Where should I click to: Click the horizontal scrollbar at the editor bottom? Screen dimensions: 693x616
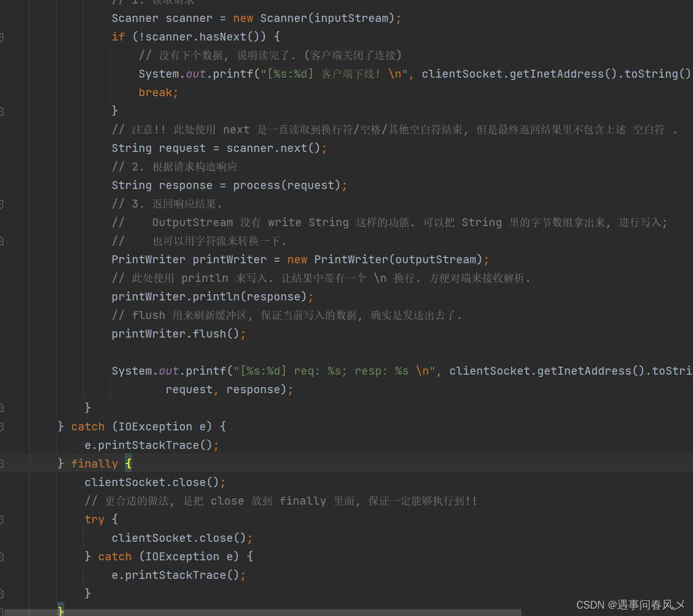coord(262,612)
